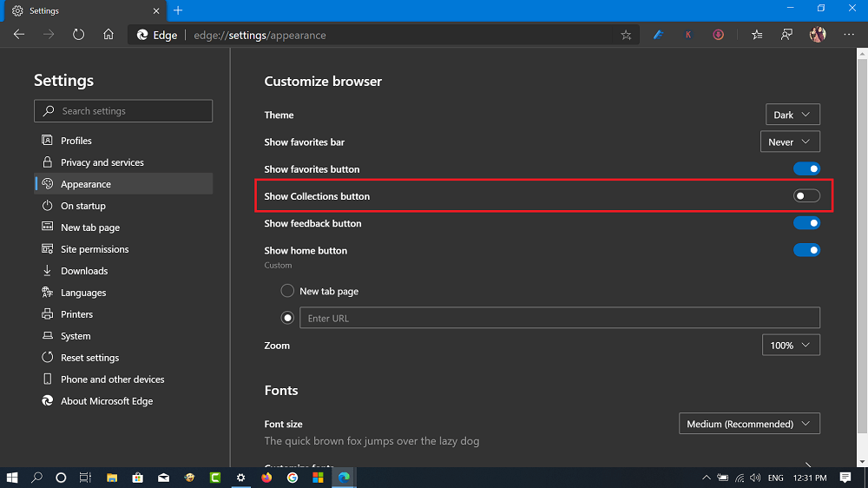Open Mail app from taskbar

tap(163, 478)
